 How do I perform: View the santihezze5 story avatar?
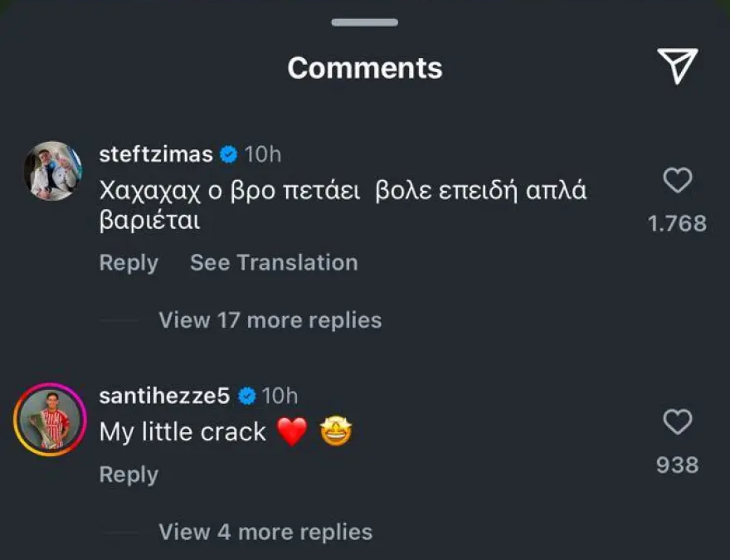point(51,420)
